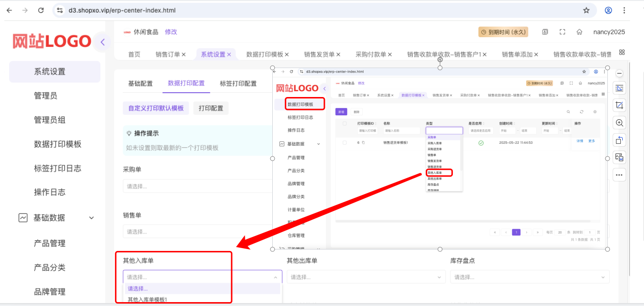Open the Chrome three-dot menu
The height and width of the screenshot is (306, 644).
coord(625,10)
